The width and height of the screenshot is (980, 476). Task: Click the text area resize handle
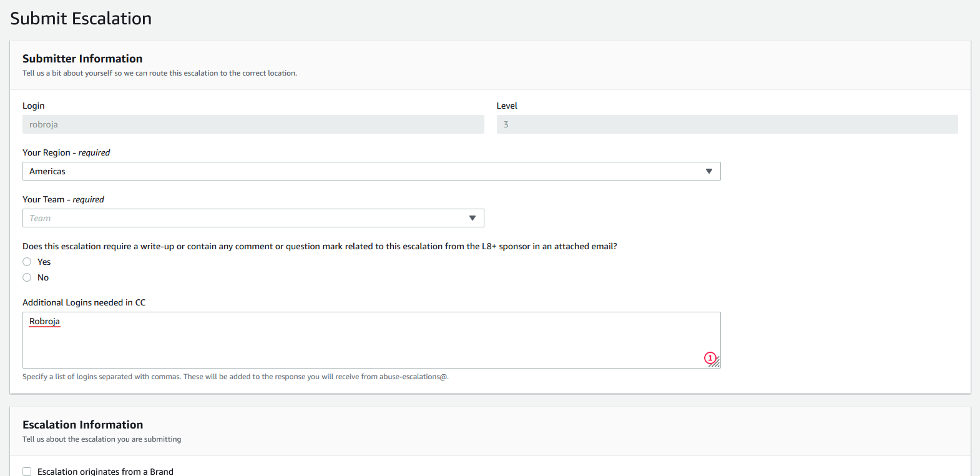point(716,363)
